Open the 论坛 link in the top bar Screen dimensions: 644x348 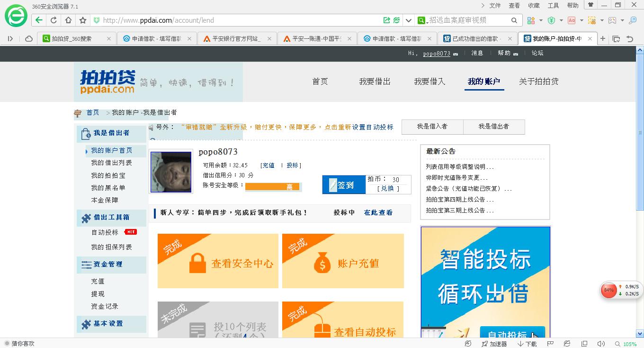[x=537, y=53]
